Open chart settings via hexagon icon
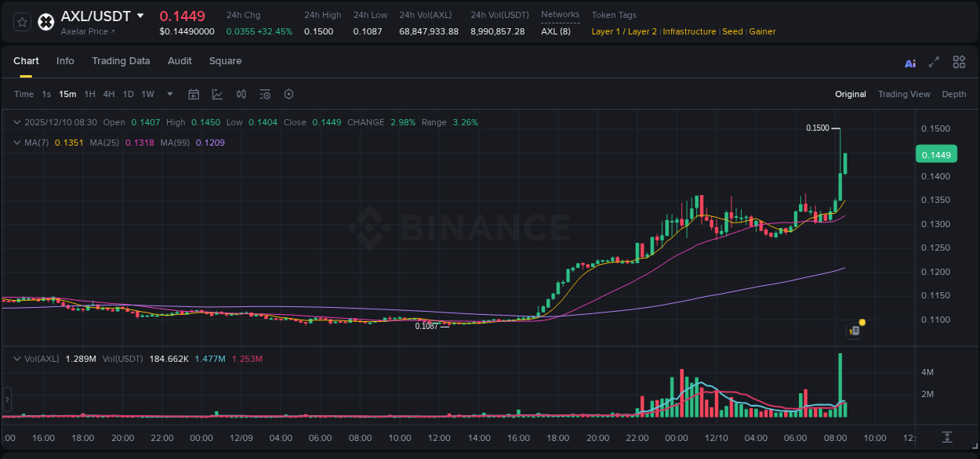 click(x=289, y=94)
